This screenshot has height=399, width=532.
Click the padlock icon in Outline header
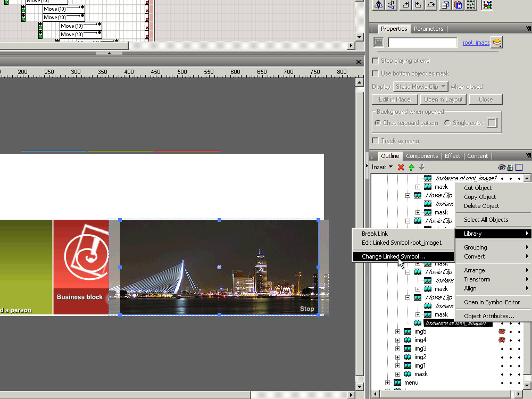510,167
